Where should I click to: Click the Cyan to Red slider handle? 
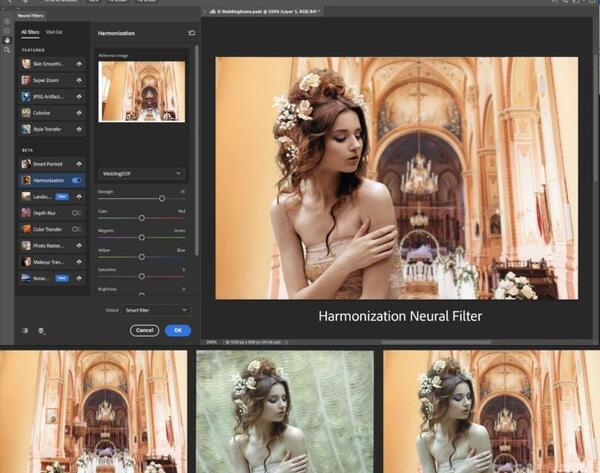[x=142, y=218]
